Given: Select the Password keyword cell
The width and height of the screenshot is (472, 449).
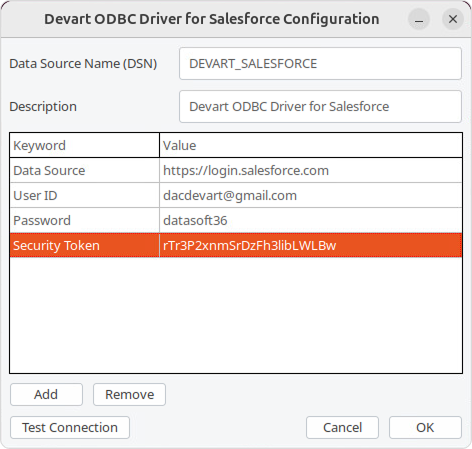Looking at the screenshot, I should 85,220.
